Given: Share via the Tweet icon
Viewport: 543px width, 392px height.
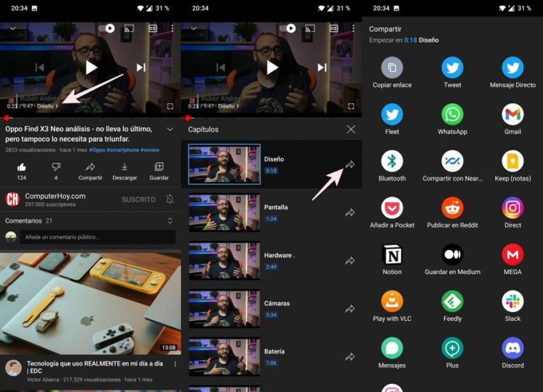Looking at the screenshot, I should 452,67.
